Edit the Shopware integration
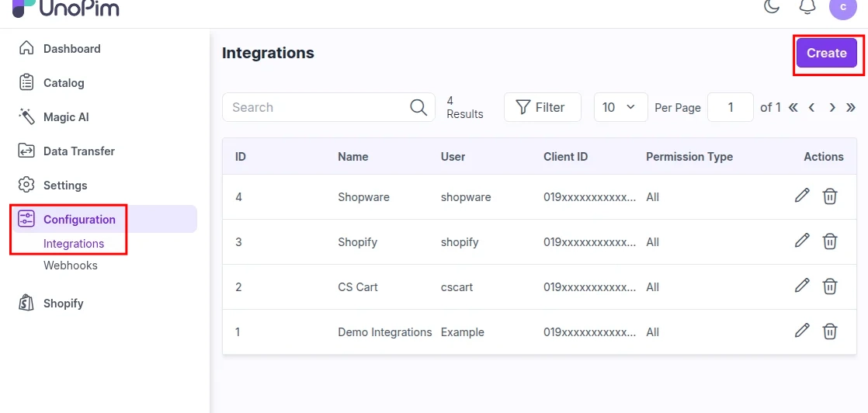Screen dimensions: 868x413 click(802, 196)
